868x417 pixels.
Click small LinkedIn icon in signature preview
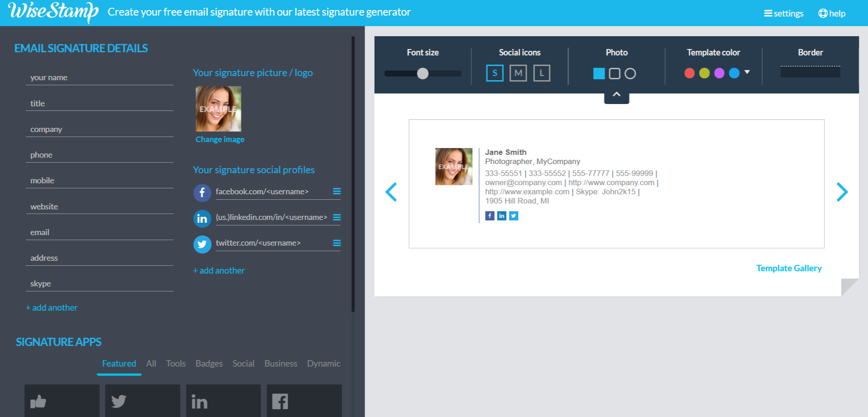click(x=502, y=216)
